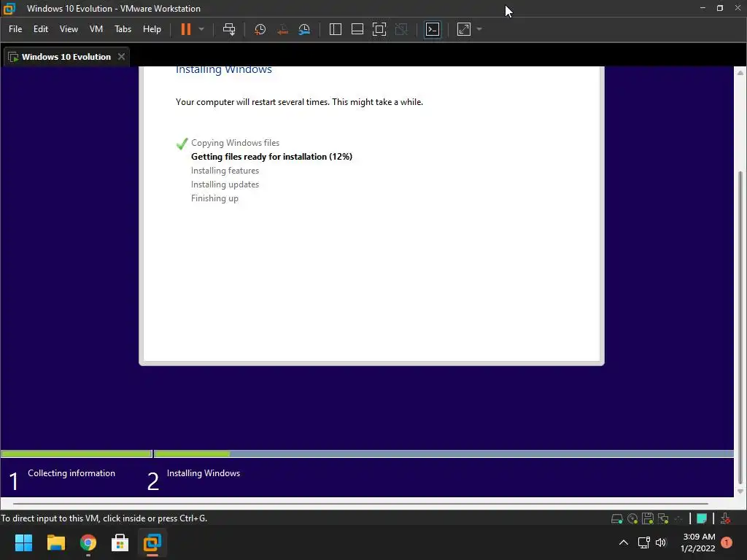This screenshot has width=747, height=560.
Task: Open notification center badge
Action: 727,542
